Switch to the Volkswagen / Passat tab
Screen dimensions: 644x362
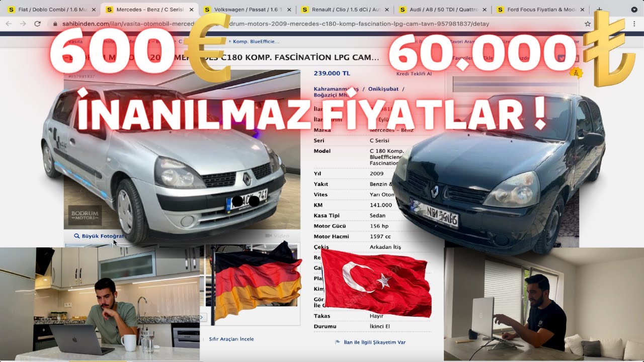(x=248, y=10)
